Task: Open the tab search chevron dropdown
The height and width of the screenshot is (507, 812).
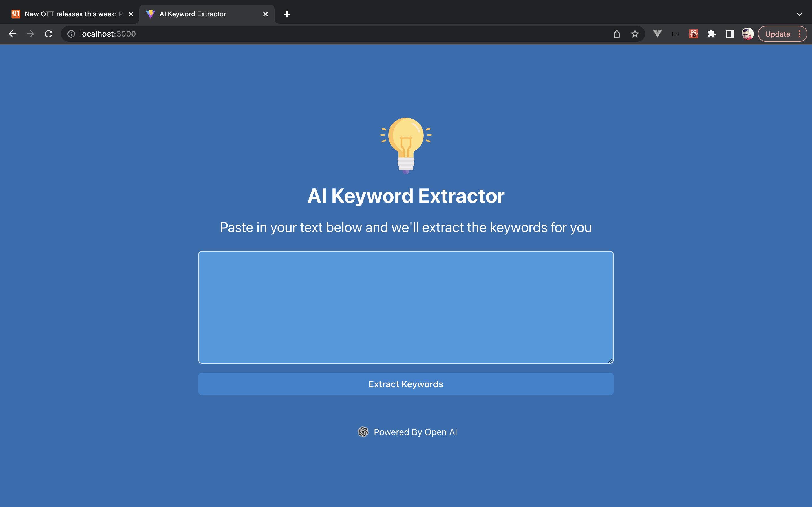Action: pos(799,14)
